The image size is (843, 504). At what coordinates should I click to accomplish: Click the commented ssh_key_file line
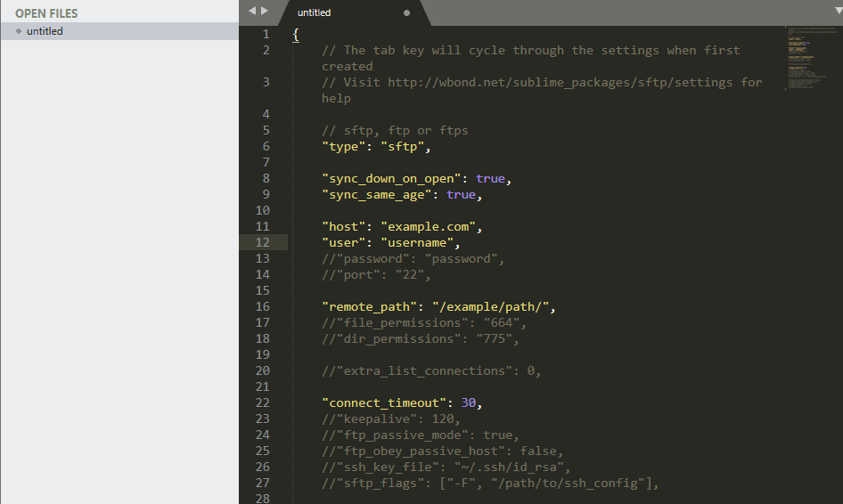(x=446, y=467)
